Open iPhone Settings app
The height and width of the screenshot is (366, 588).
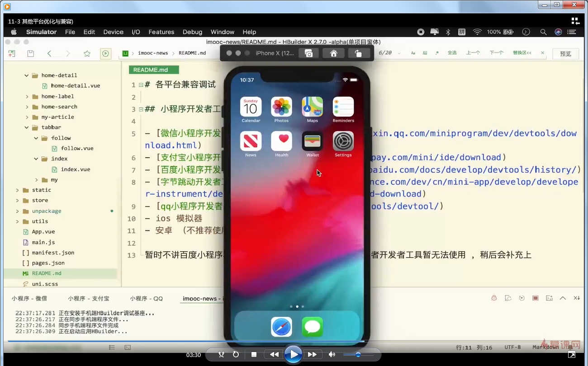[x=343, y=141]
